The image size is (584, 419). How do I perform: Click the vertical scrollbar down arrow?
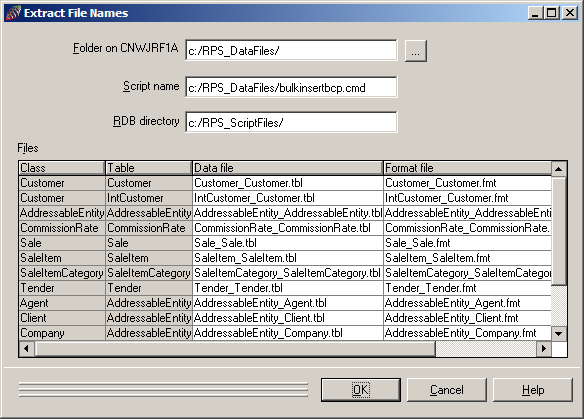point(558,333)
